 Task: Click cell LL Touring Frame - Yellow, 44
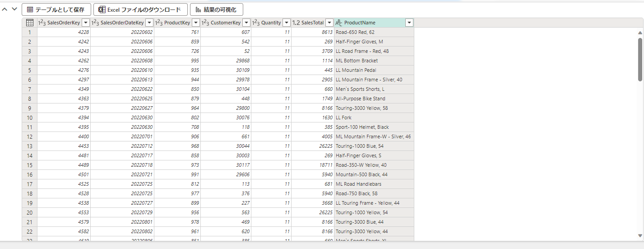point(374,203)
